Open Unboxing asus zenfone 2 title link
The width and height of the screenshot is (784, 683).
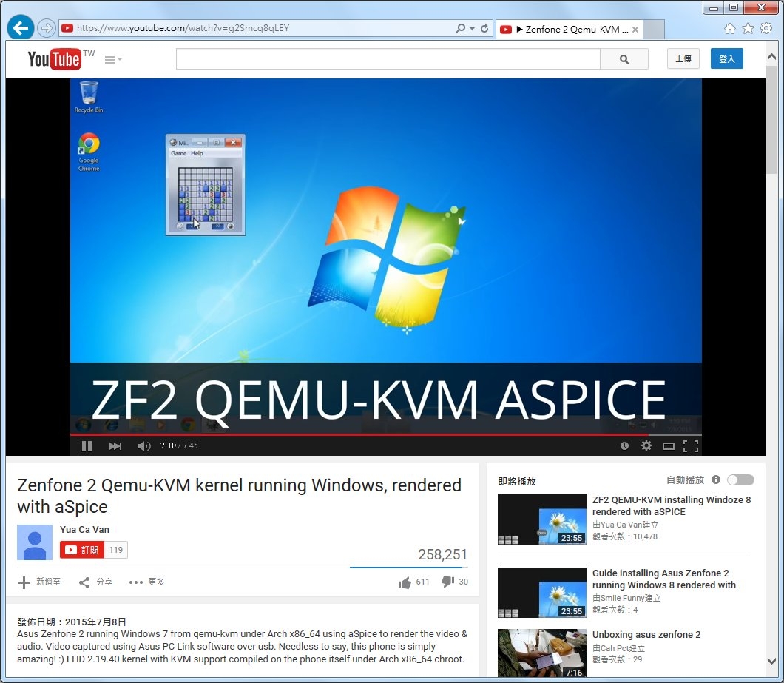pyautogui.click(x=646, y=634)
